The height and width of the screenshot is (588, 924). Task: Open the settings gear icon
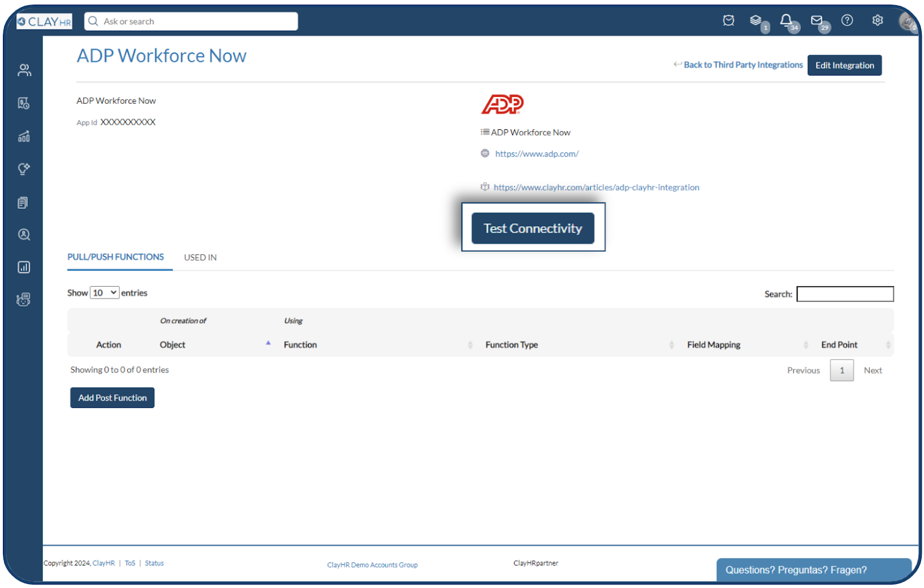pos(878,20)
